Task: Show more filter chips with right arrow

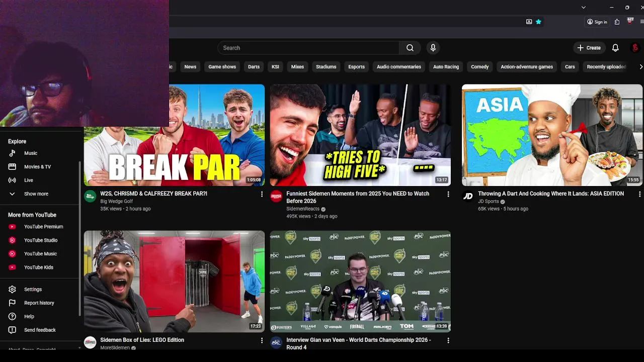Action: coord(640,66)
